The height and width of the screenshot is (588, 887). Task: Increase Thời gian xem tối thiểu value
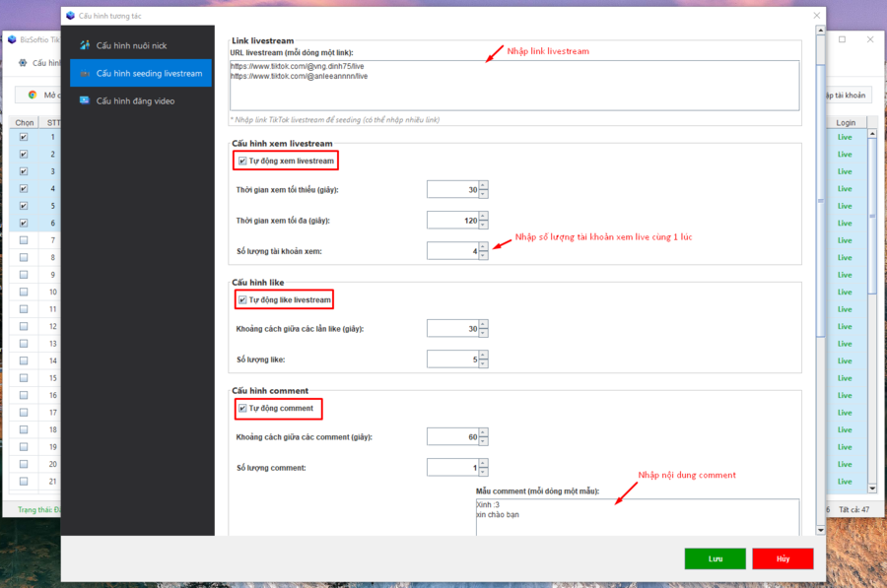[x=483, y=185]
